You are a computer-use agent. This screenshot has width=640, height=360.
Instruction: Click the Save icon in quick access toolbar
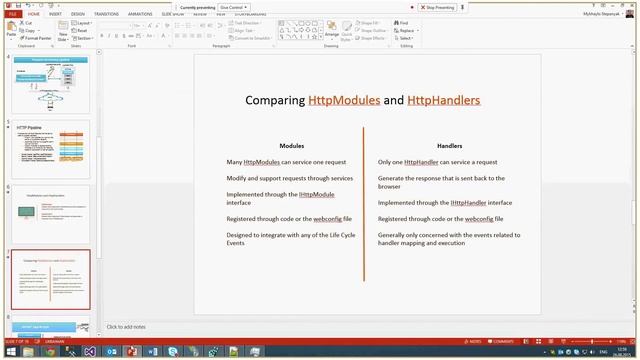click(18, 6)
